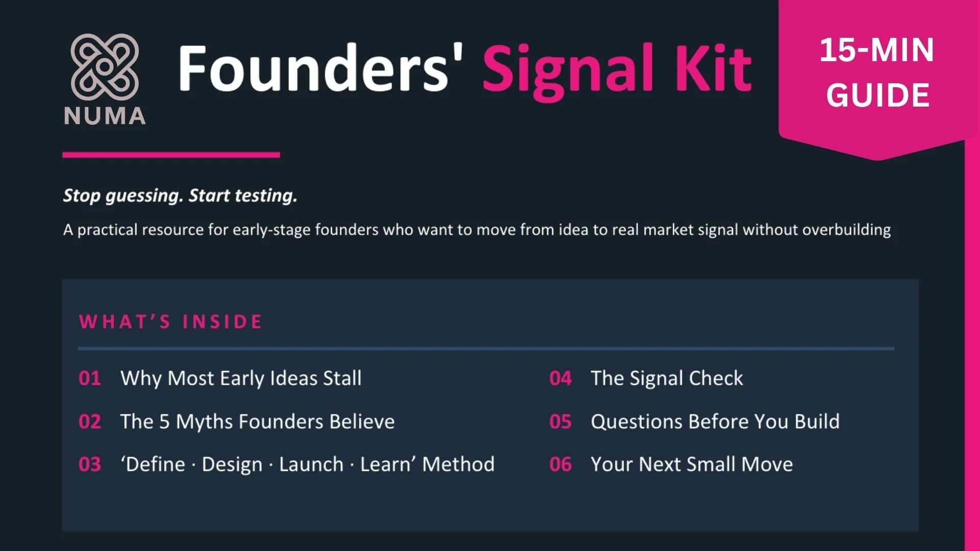
Task: Select the pink 03 number marker
Action: (x=90, y=464)
